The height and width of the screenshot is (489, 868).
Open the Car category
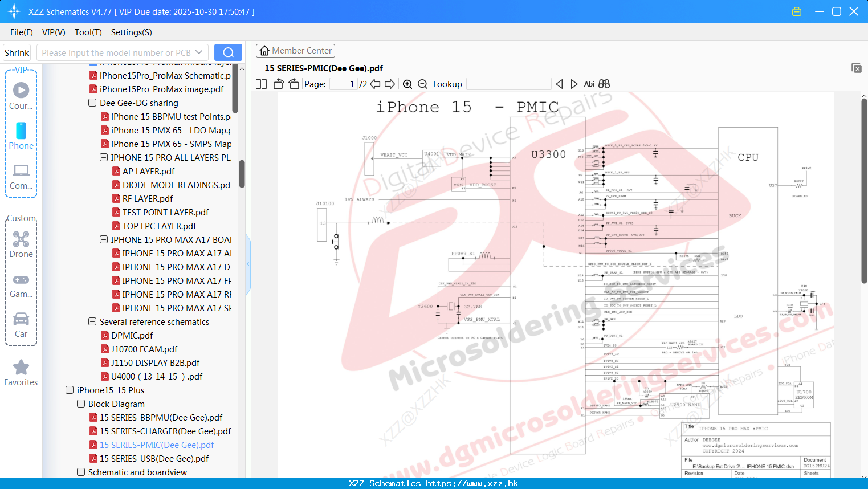point(21,325)
